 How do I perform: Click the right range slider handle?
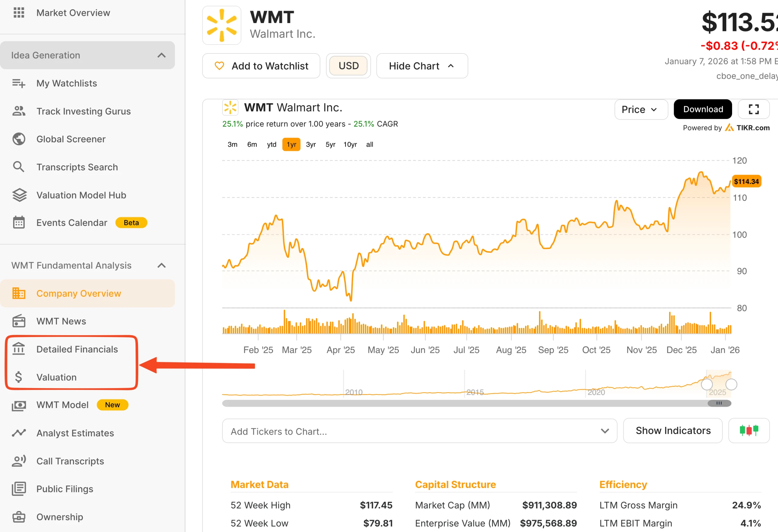pyautogui.click(x=731, y=384)
